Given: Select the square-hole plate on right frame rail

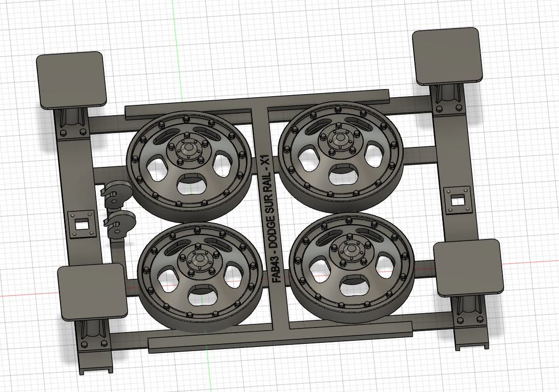Looking at the screenshot, I should (x=458, y=201).
